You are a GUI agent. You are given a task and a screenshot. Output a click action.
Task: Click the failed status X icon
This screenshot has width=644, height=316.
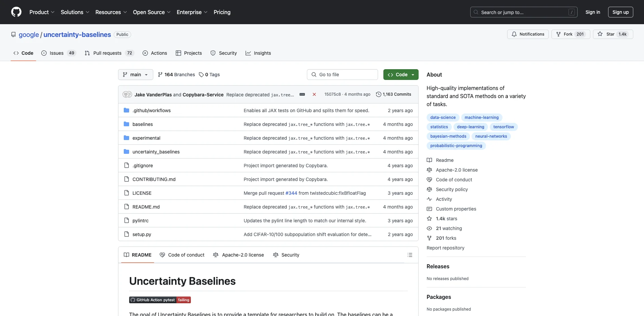point(314,94)
